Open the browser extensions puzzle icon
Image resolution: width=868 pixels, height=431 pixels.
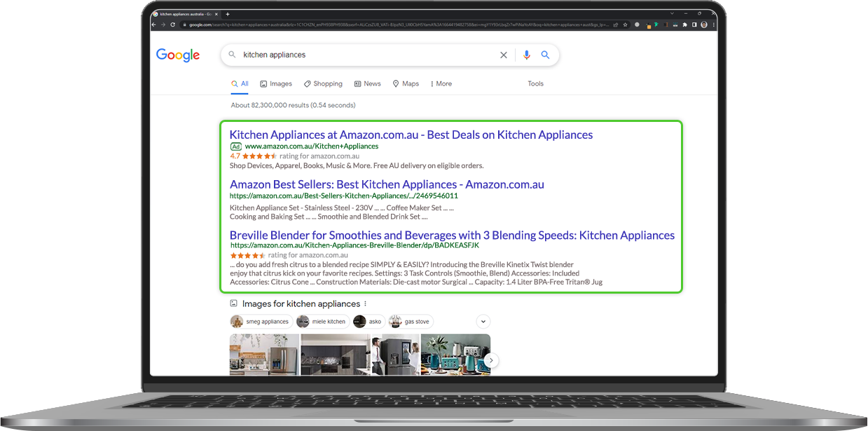coord(684,25)
